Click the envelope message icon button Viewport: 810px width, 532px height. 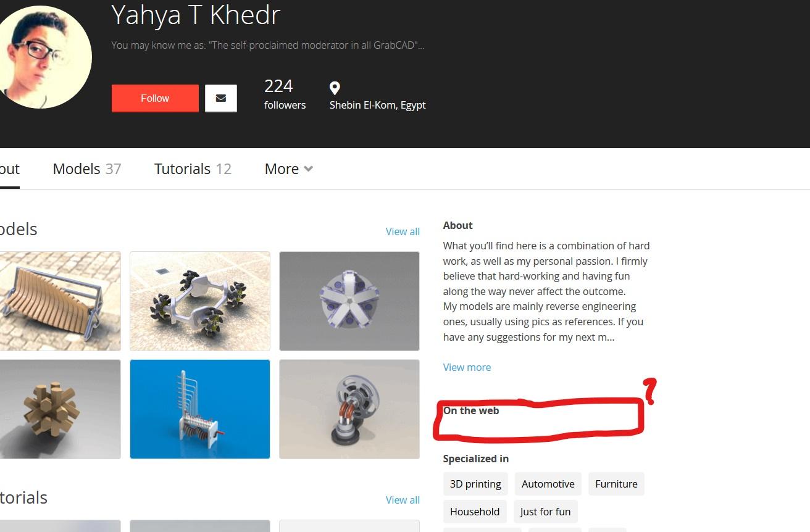click(220, 98)
